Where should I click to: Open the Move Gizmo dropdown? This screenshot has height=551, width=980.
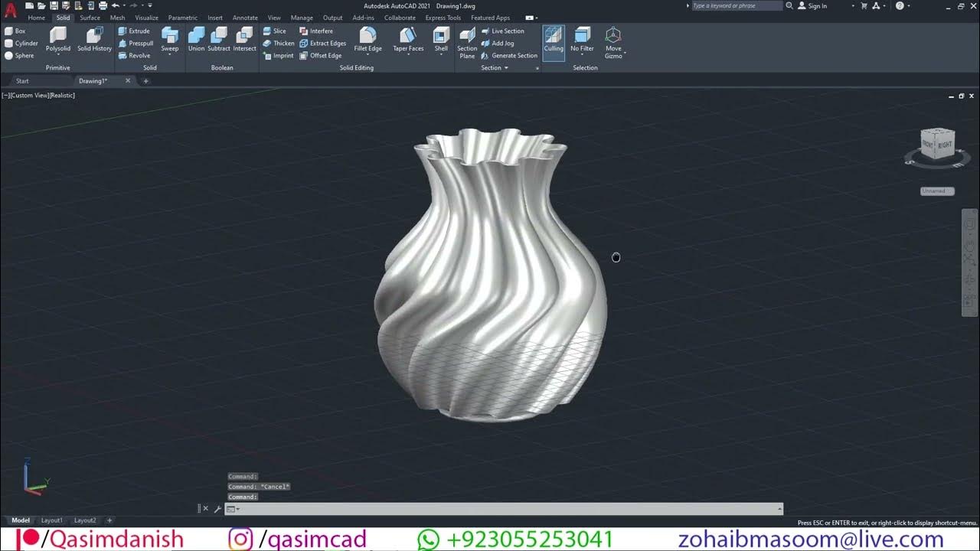626,53
